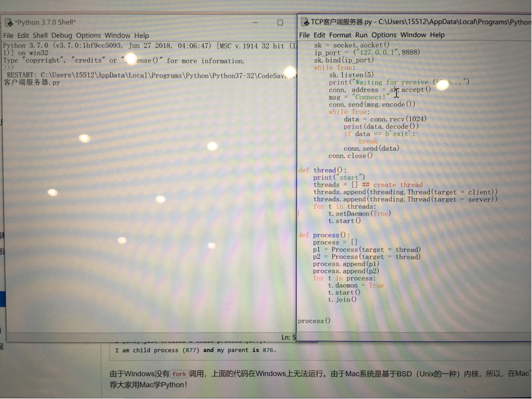Screen dimensions: 532x399
Task: Click the 'sk.listen(5)' line
Action: point(351,75)
